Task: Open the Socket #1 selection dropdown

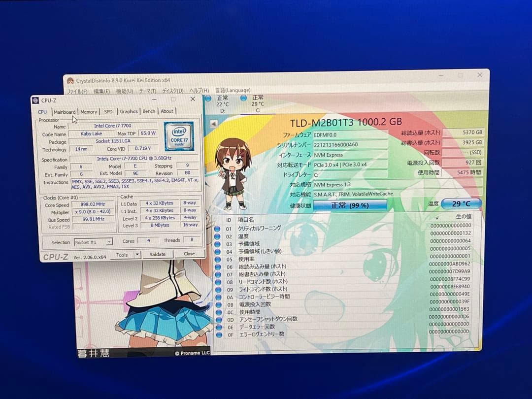Action: [93, 242]
